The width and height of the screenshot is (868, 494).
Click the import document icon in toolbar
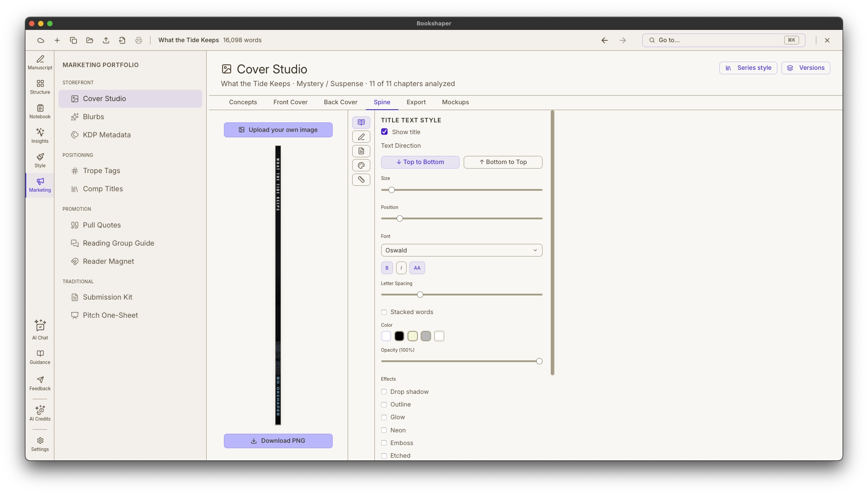122,40
